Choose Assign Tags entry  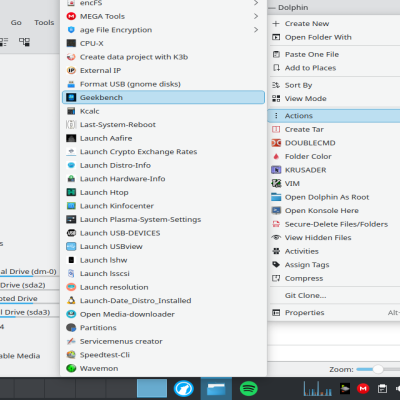(x=334, y=265)
